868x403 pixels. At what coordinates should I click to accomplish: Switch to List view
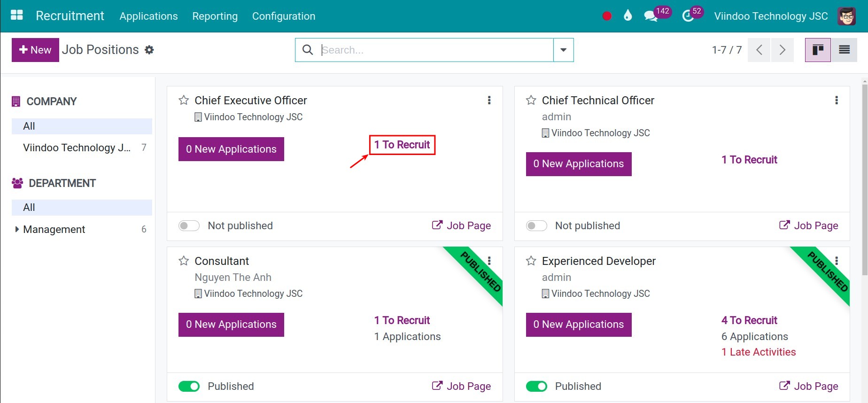pos(844,50)
